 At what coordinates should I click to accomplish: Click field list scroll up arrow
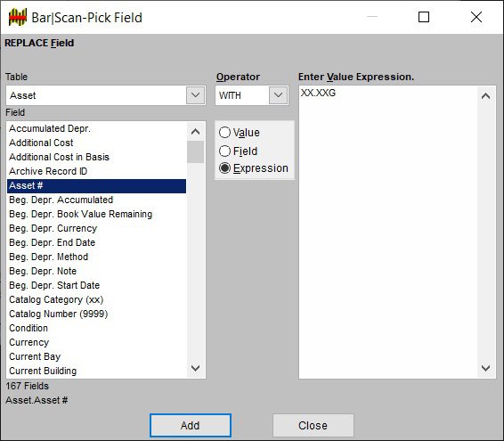(x=195, y=132)
